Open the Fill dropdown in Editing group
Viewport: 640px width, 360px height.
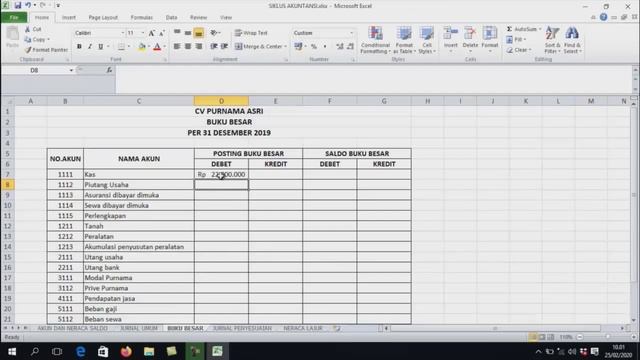(516, 40)
